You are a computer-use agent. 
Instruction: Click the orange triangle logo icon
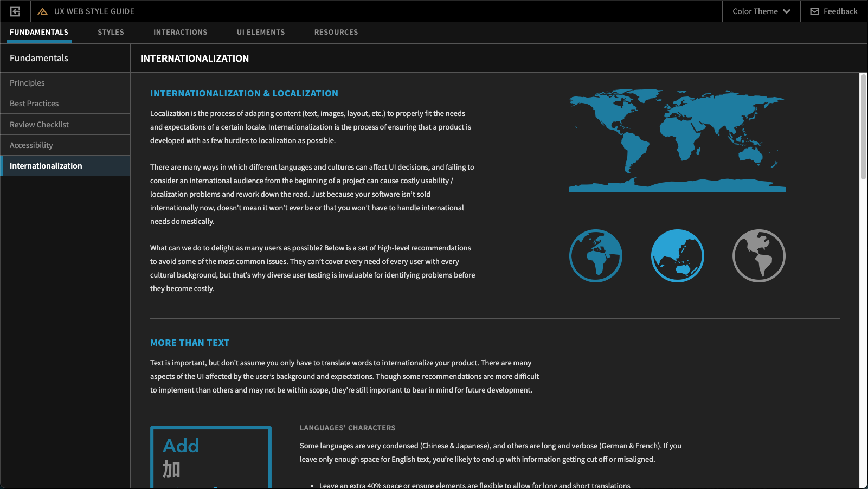[x=43, y=11]
